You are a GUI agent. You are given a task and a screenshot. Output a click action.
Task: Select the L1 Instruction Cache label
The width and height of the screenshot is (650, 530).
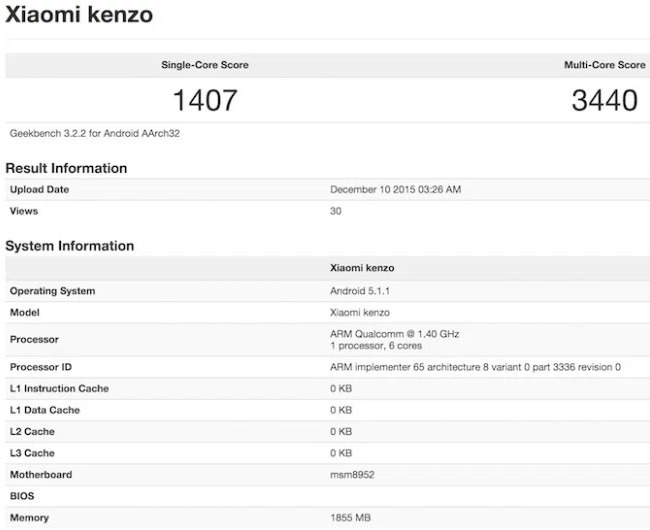59,389
